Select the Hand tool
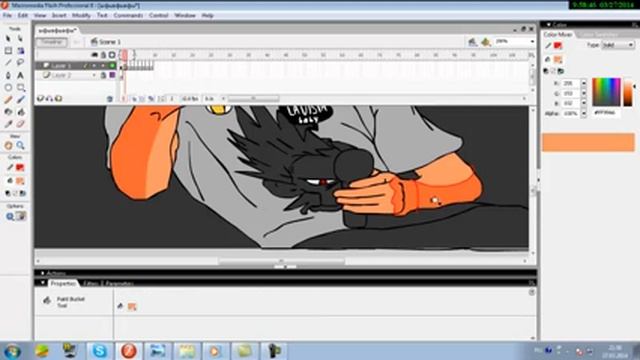Viewport: 640px width, 360px height. point(8,145)
